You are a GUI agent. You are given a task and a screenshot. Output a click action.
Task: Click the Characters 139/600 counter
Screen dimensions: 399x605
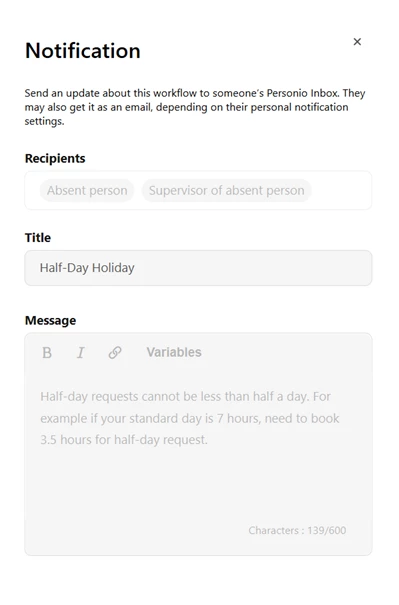click(297, 531)
